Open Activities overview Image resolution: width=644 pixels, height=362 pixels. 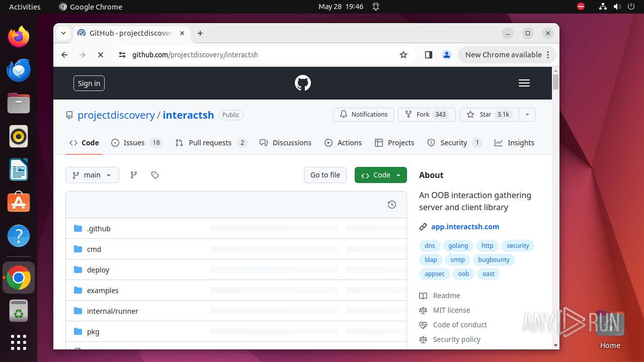pyautogui.click(x=25, y=7)
